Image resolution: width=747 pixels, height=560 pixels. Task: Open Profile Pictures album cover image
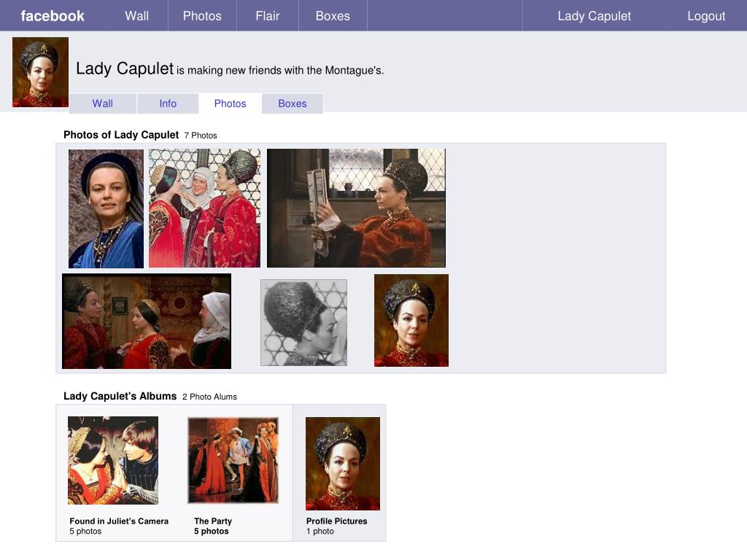point(343,464)
